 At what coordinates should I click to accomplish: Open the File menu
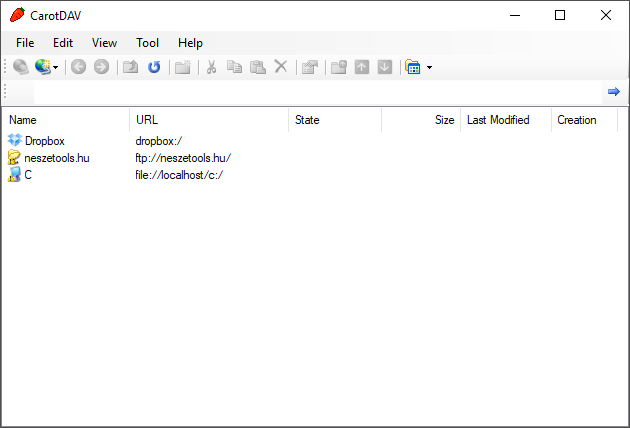25,43
